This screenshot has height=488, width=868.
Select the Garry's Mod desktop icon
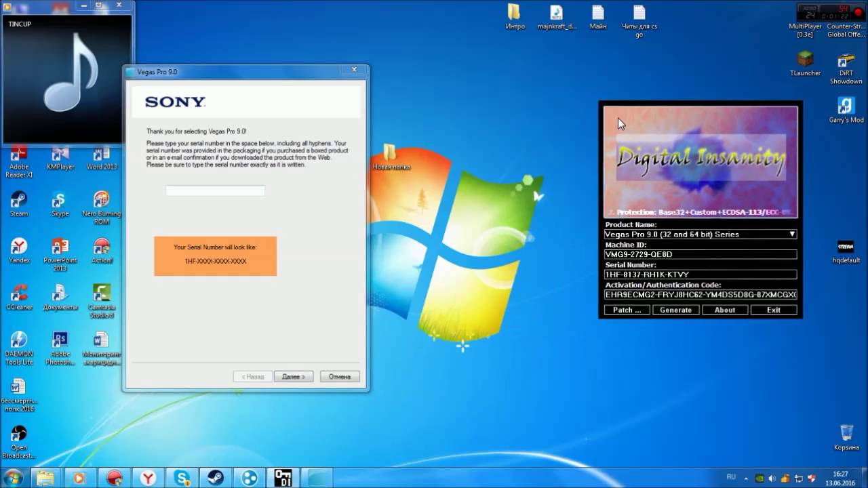[x=846, y=110]
